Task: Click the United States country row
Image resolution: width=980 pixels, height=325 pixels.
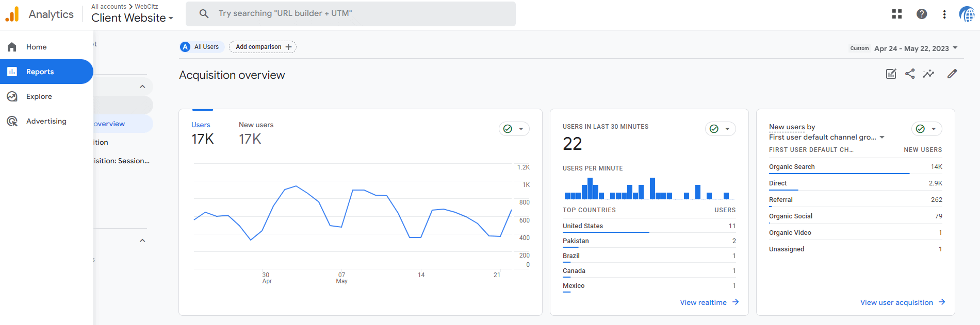Action: [649, 226]
